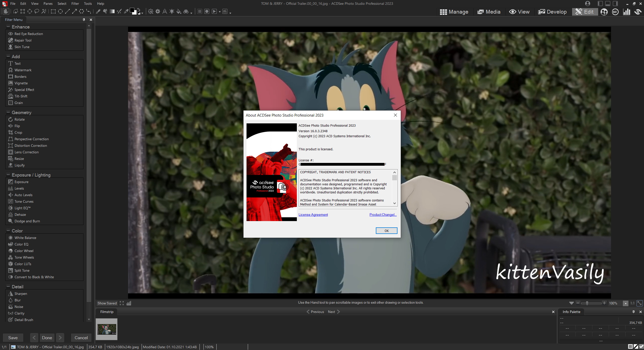The height and width of the screenshot is (350, 644).
Task: Click the user account profile icon
Action: (588, 4)
